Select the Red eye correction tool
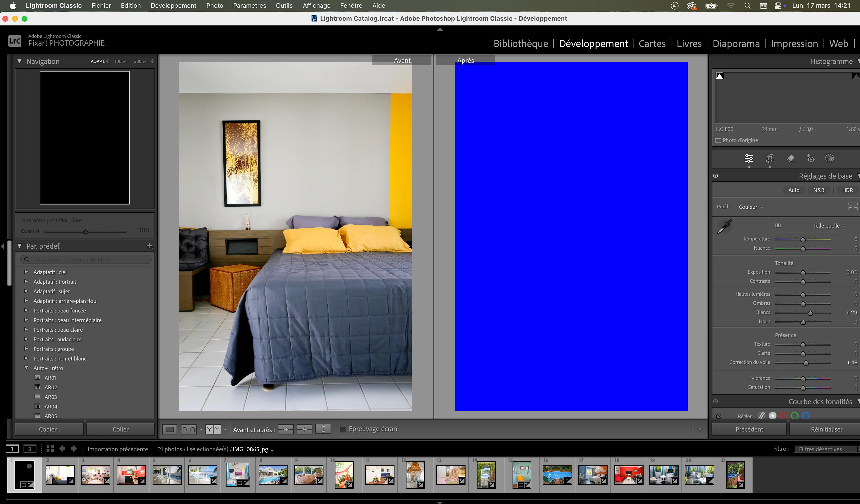This screenshot has height=504, width=860. tap(811, 158)
